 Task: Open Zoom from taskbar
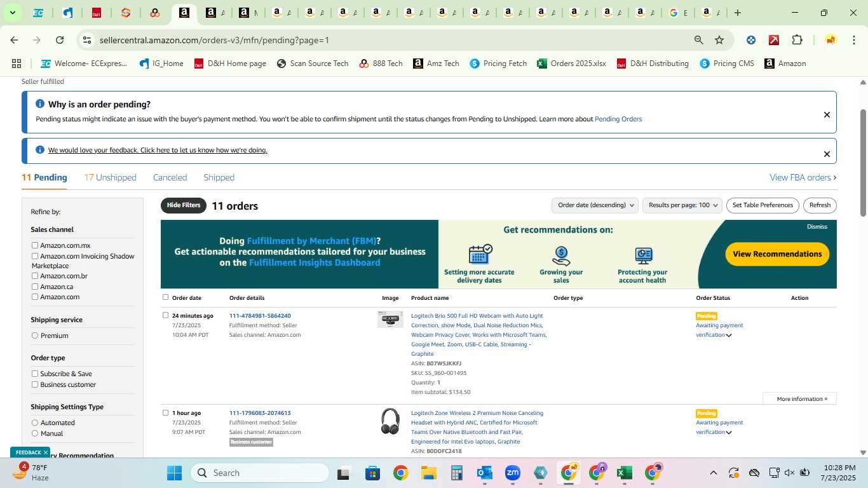point(513,473)
